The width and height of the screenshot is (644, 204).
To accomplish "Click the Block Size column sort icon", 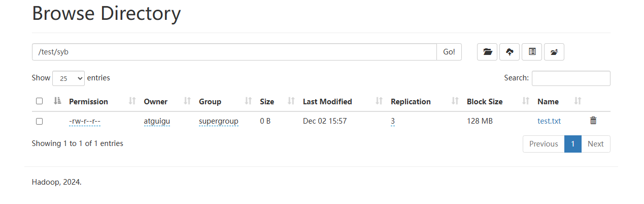I will coord(526,101).
